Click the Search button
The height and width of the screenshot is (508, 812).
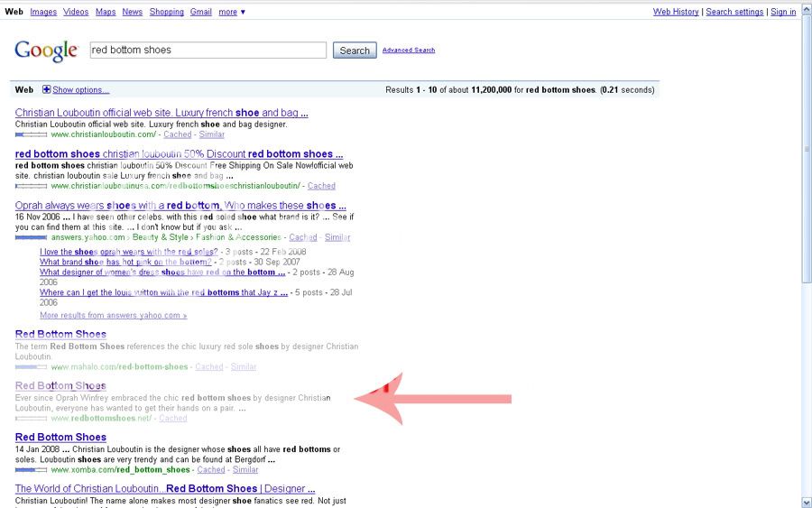355,51
